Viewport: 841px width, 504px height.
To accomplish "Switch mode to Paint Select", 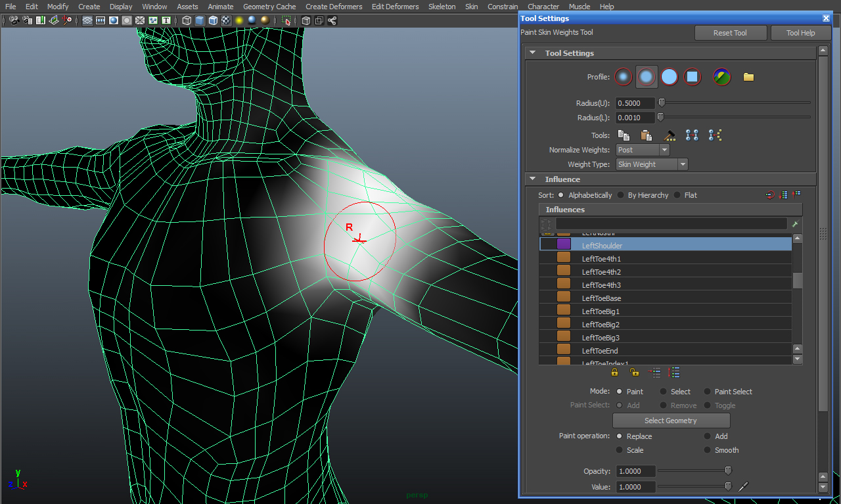I will point(708,392).
